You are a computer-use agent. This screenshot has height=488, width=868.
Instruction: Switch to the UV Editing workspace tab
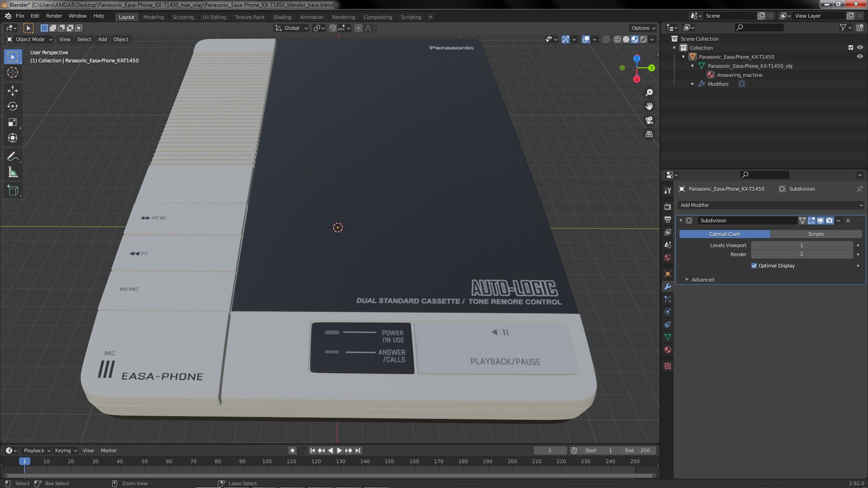click(x=214, y=17)
